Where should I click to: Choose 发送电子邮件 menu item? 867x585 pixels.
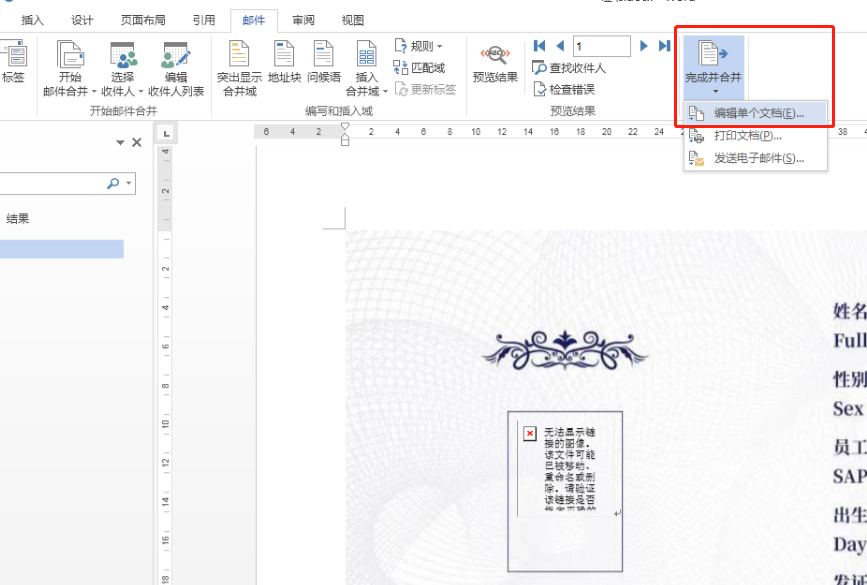click(756, 159)
